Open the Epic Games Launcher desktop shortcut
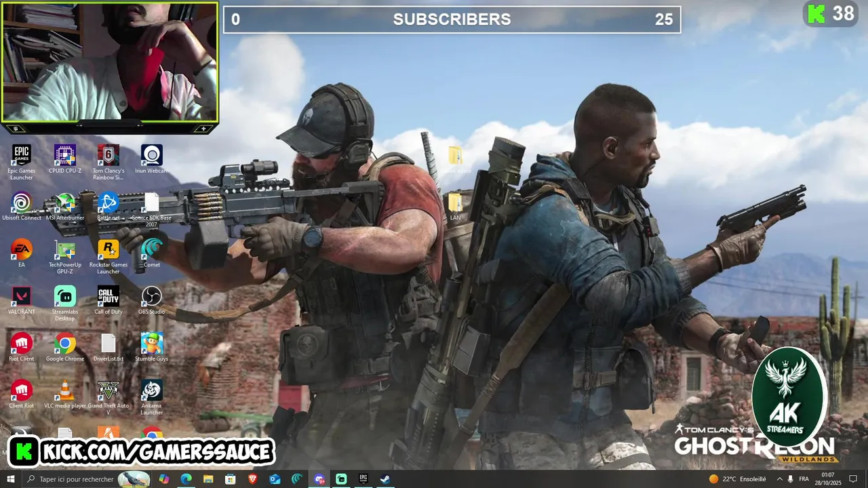 [22, 161]
